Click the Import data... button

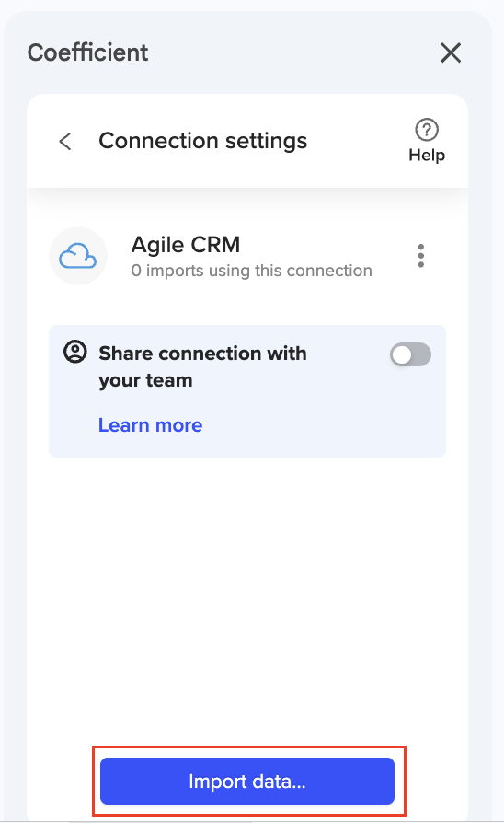pos(247,781)
